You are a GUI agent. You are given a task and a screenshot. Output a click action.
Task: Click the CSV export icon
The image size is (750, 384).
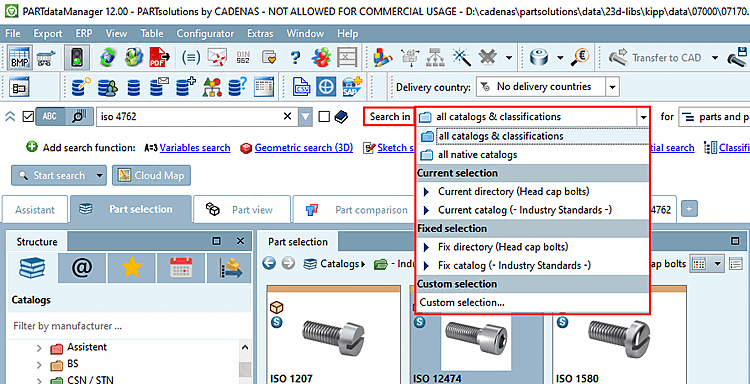point(301,87)
